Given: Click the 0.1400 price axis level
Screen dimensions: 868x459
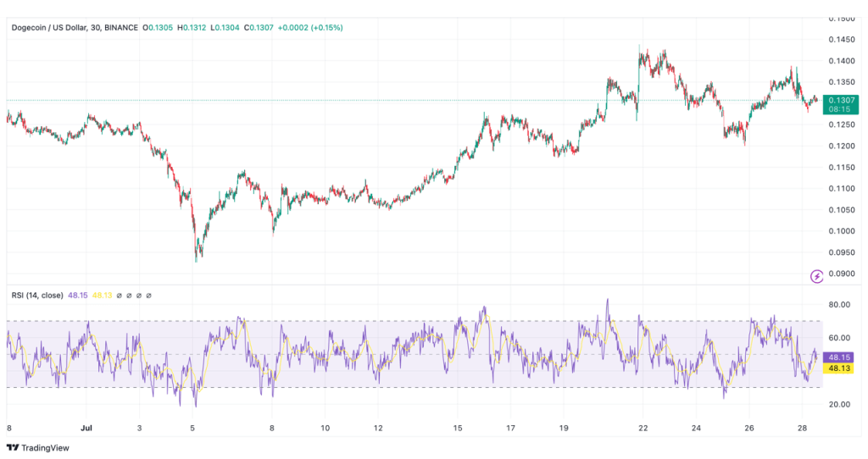Looking at the screenshot, I should click(841, 61).
